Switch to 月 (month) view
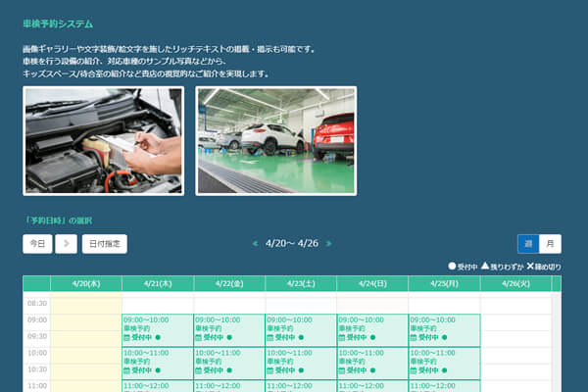 pyautogui.click(x=550, y=244)
